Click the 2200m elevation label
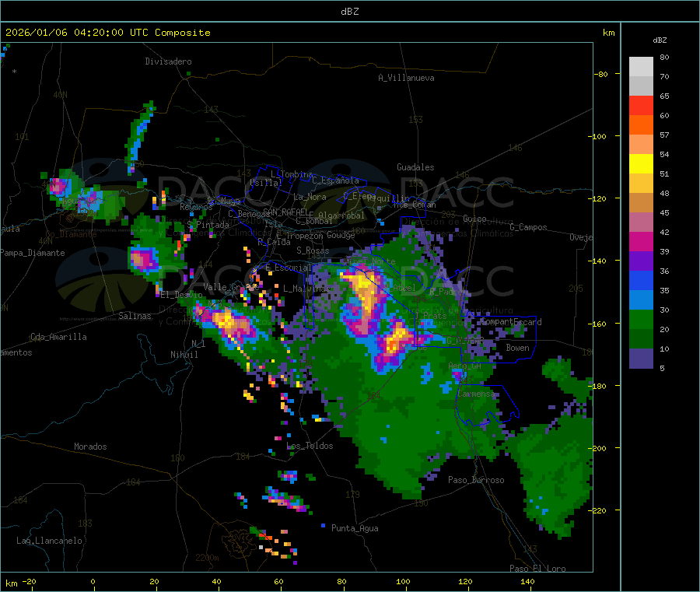The image size is (700, 592). (x=207, y=558)
